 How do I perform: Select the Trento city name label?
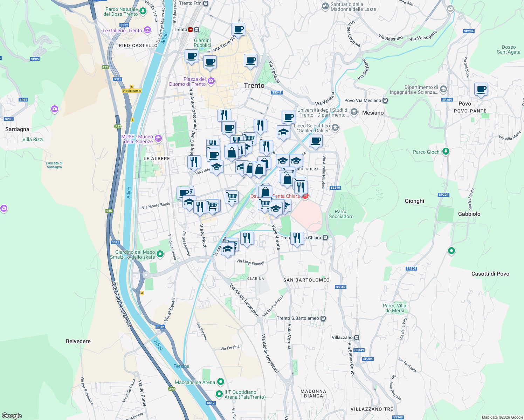254,86
